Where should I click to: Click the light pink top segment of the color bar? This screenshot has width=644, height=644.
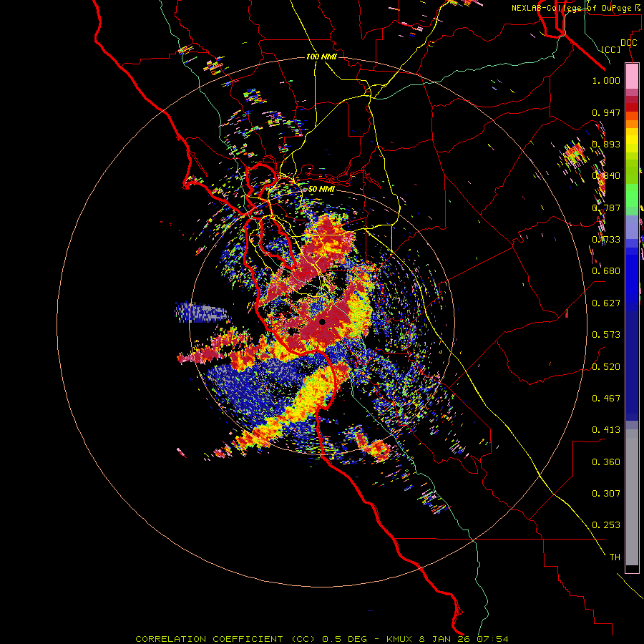632,76
